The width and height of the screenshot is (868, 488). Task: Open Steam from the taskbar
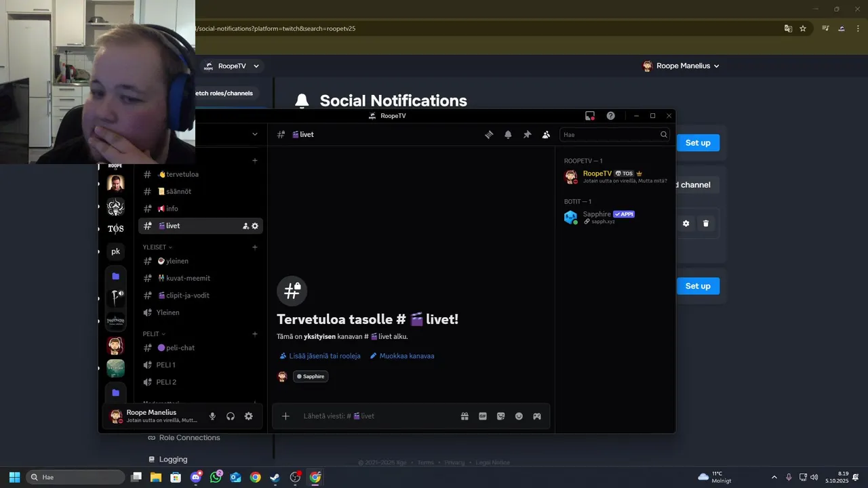coord(275,477)
